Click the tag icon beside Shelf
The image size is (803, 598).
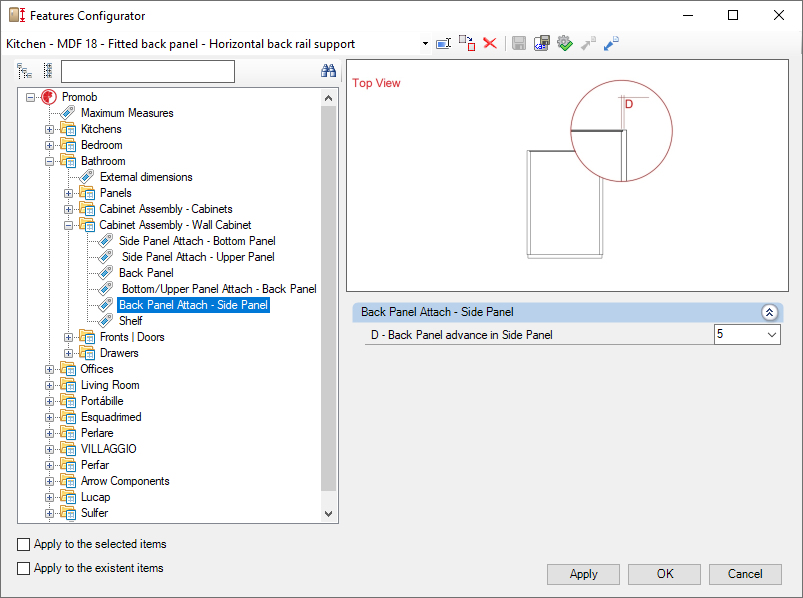coord(105,321)
